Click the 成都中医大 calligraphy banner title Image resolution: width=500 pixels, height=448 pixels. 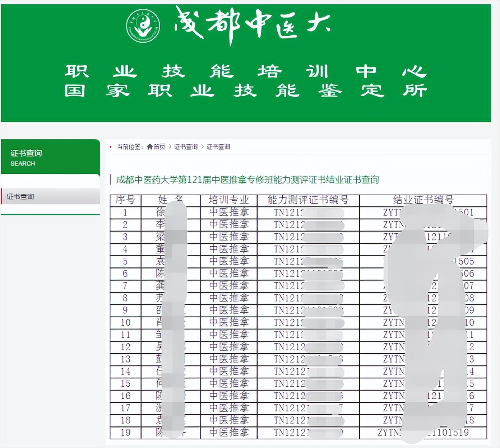pos(251,23)
